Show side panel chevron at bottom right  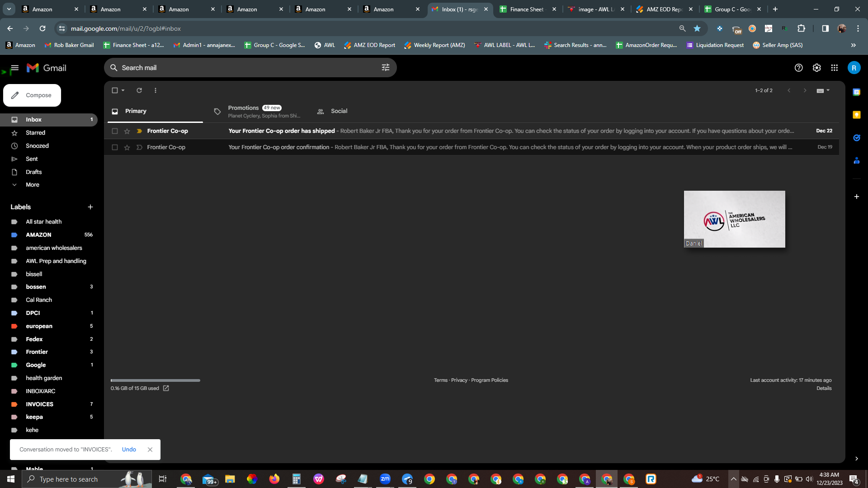point(856,459)
